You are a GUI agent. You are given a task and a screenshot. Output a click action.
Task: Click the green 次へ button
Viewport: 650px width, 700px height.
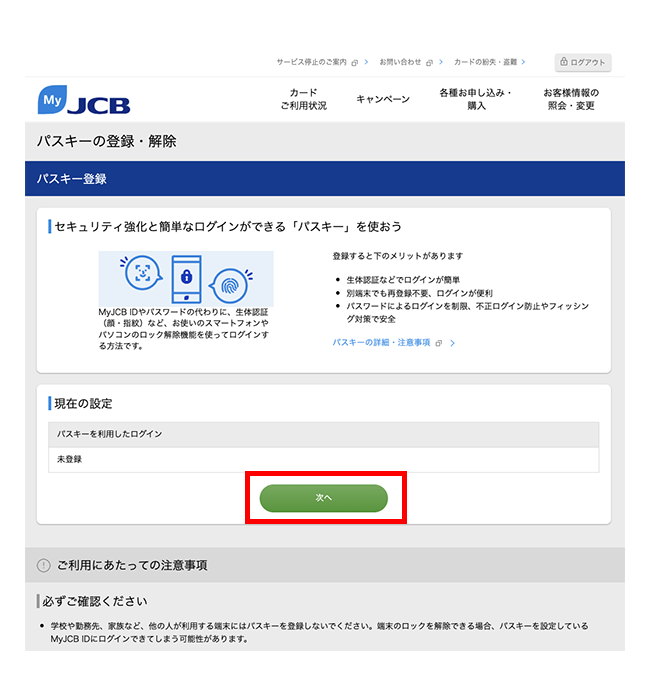324,498
